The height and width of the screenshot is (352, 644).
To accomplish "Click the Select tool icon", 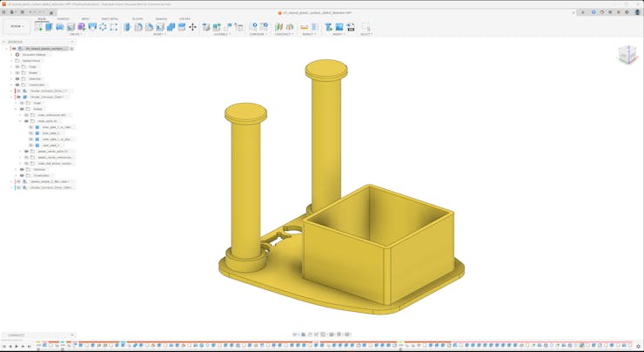I will click(366, 27).
